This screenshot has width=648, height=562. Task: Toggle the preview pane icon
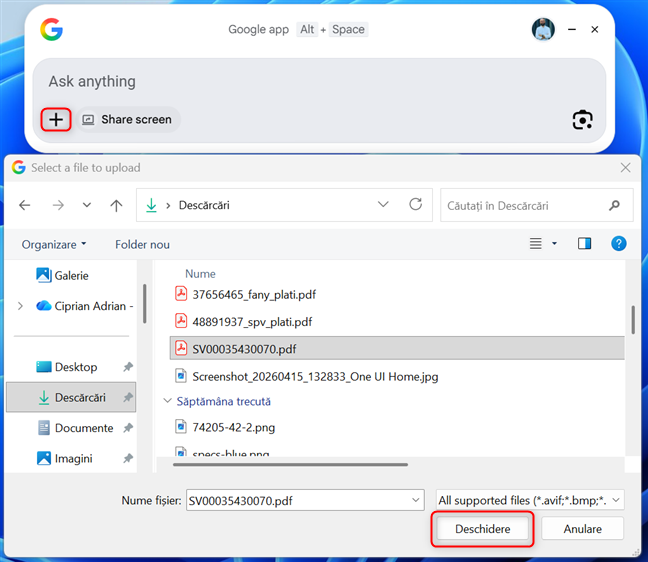(x=585, y=244)
